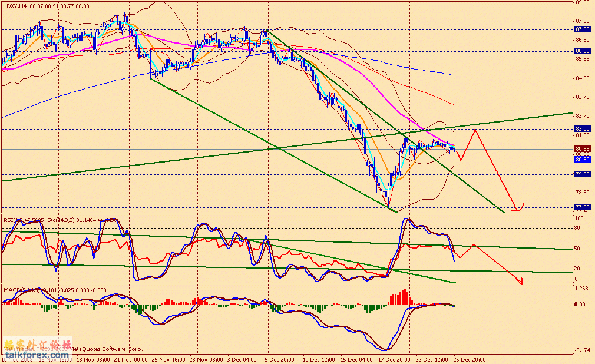The image size is (595, 364).
Task: Click the 28 Nov 08:00 time axis label
Action: (206, 359)
